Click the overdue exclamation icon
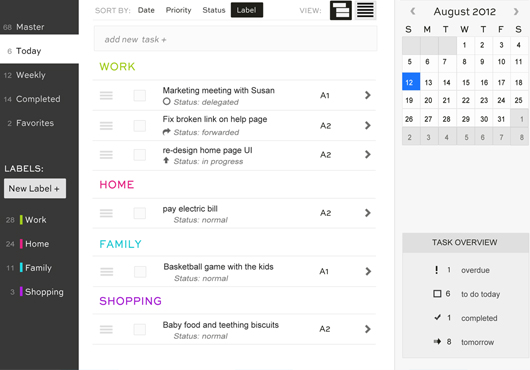This screenshot has height=370, width=530. click(436, 270)
